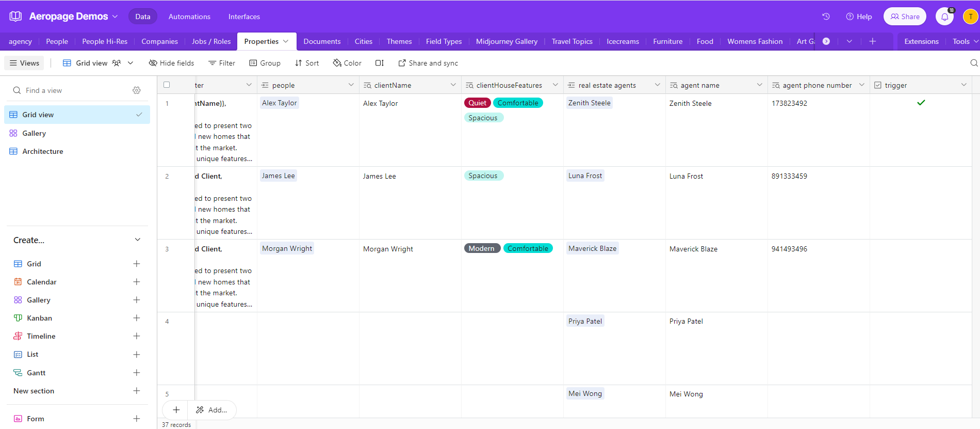Open the Help link
Image resolution: width=980 pixels, height=429 pixels.
(x=859, y=17)
